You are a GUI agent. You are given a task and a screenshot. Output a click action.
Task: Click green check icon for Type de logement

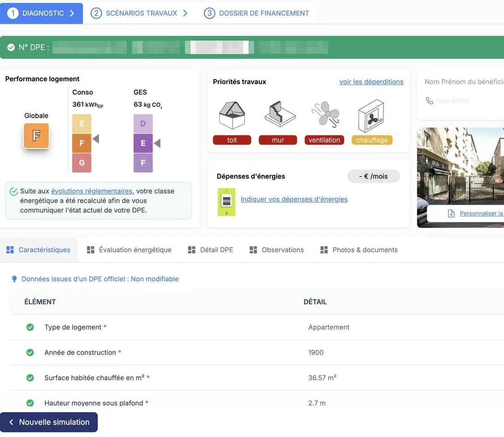pos(30,327)
